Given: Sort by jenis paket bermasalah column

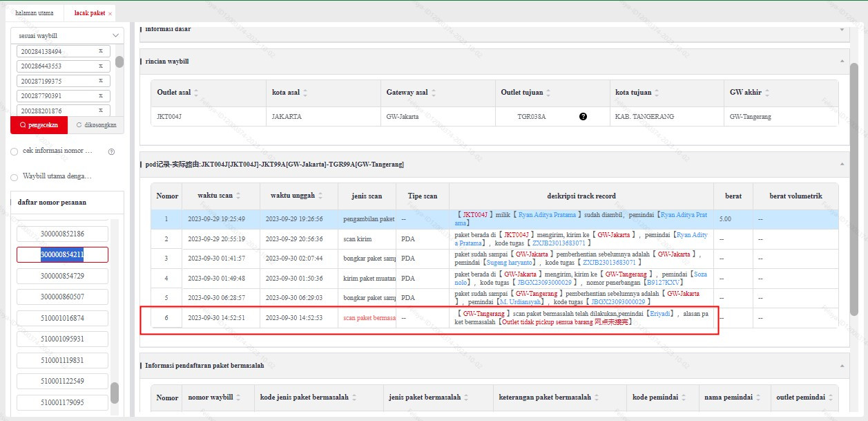Looking at the screenshot, I should (467, 398).
